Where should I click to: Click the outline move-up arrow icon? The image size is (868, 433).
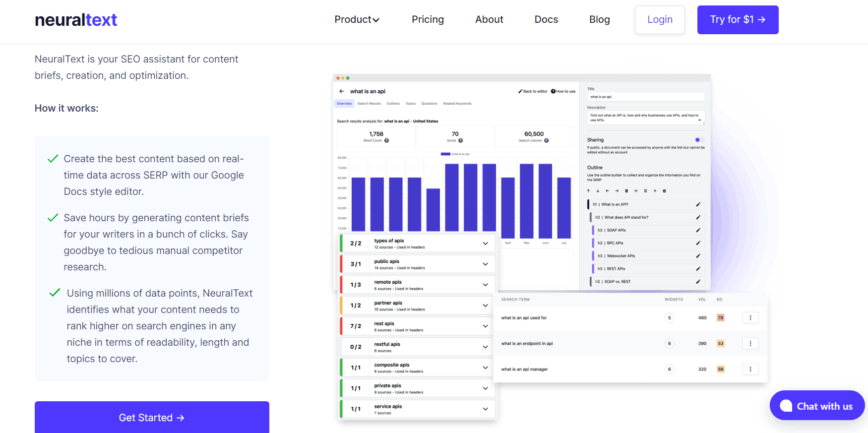pos(588,191)
